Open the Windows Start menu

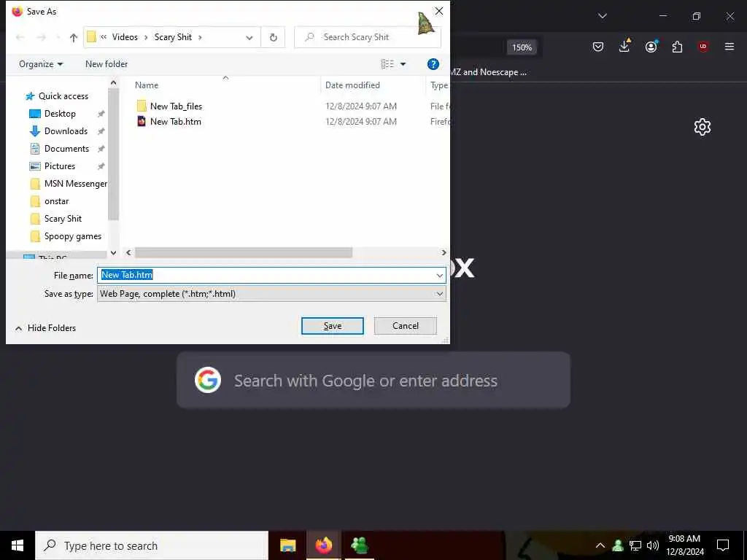(x=18, y=545)
